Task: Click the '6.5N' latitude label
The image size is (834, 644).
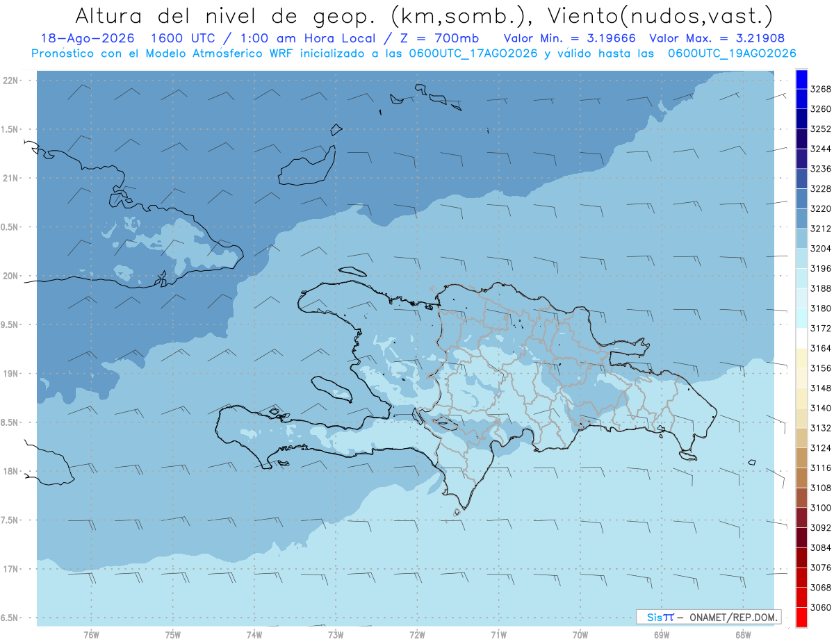Action: coord(10,618)
